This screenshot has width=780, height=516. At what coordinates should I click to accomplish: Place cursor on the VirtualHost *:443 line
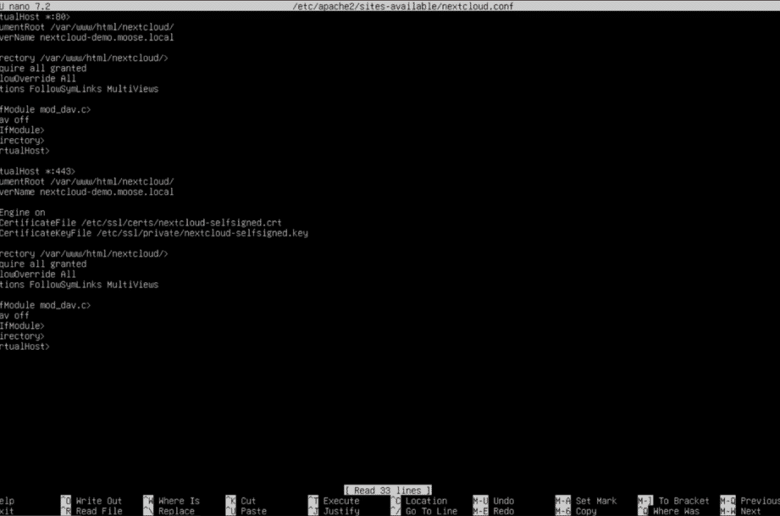[37, 171]
